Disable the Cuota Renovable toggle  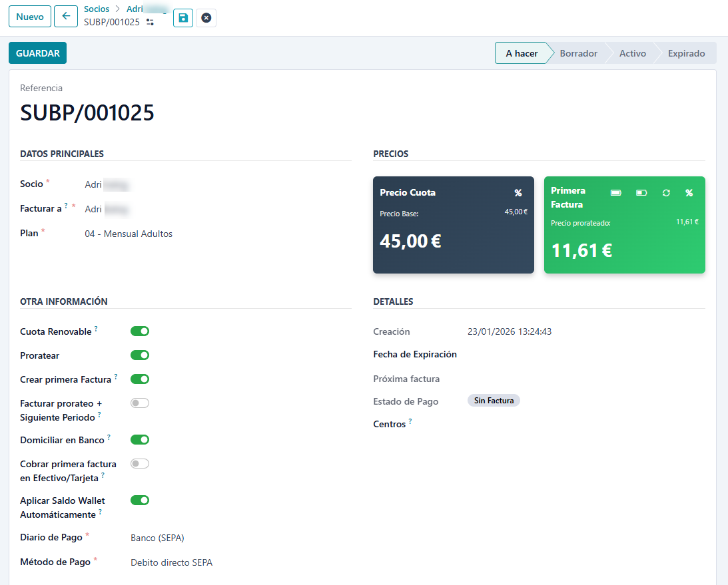point(140,331)
